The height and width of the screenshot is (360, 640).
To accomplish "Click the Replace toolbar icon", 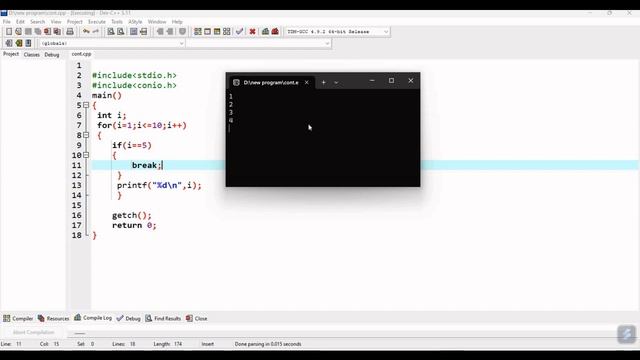I will coord(120,31).
